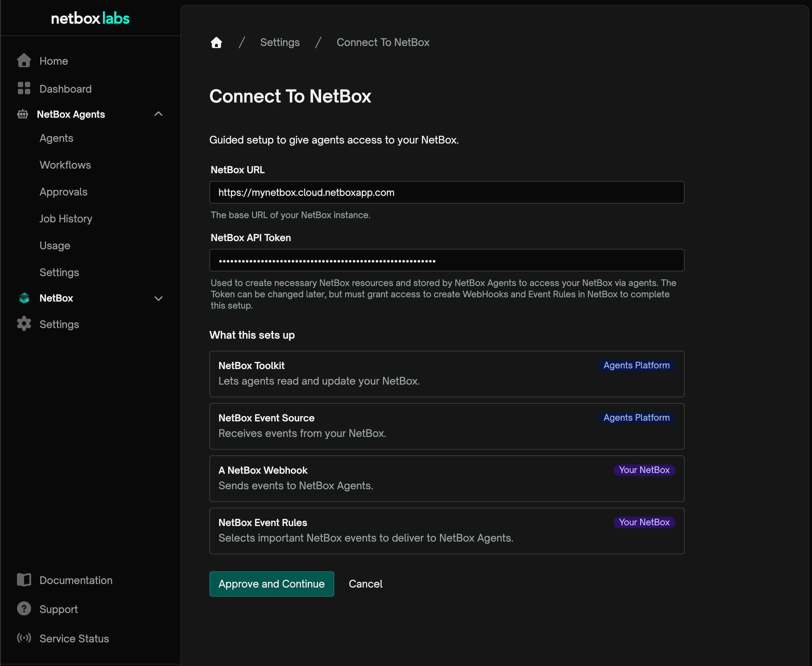Open the main Settings sidebar item
This screenshot has height=666, width=812.
coord(59,325)
